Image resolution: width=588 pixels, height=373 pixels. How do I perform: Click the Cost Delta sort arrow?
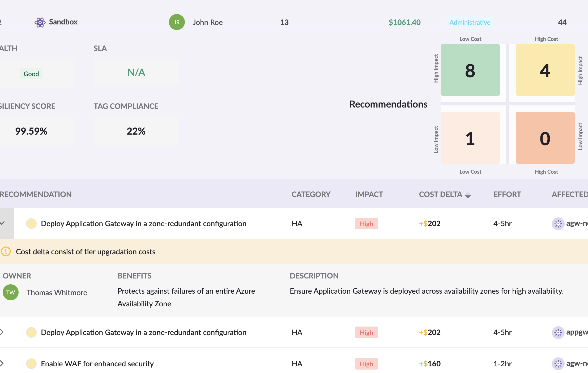click(x=468, y=195)
